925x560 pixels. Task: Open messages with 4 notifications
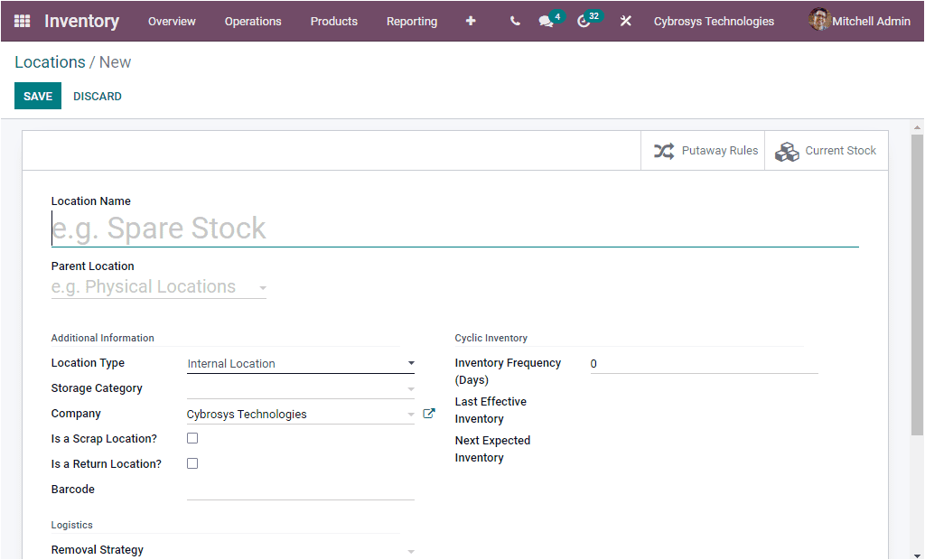tap(546, 21)
